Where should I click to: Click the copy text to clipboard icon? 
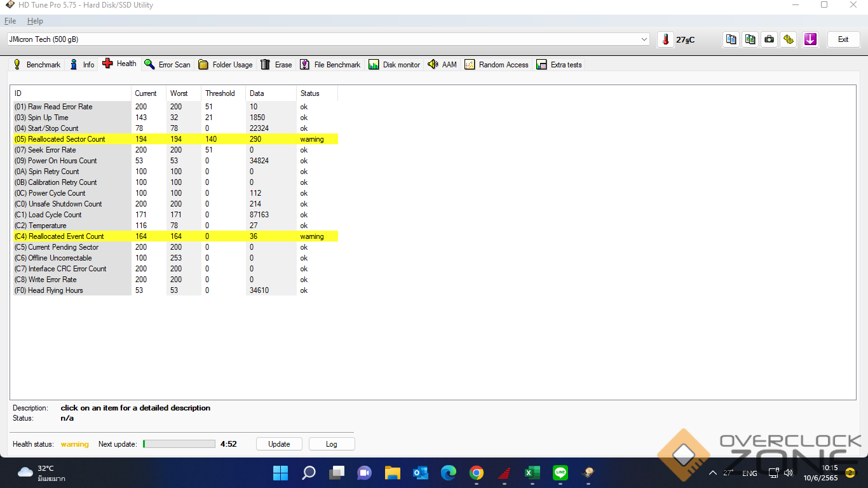pos(731,39)
